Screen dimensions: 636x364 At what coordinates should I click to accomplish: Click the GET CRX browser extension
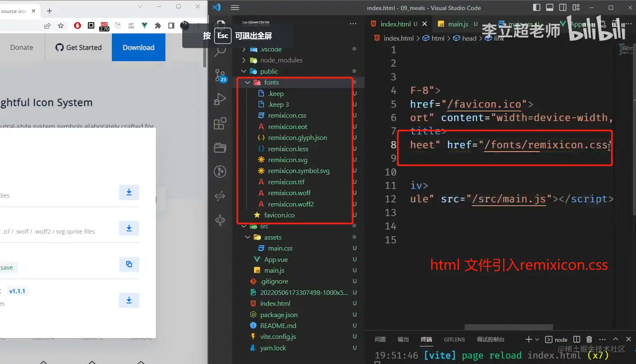pos(131,26)
